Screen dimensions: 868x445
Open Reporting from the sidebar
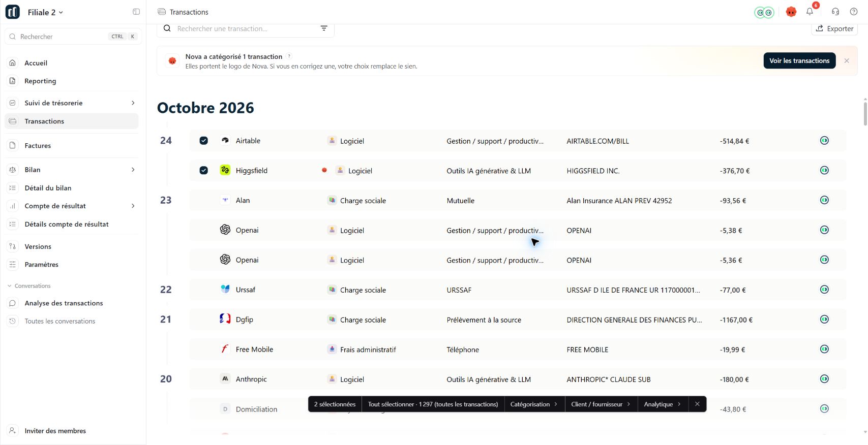pyautogui.click(x=72, y=81)
